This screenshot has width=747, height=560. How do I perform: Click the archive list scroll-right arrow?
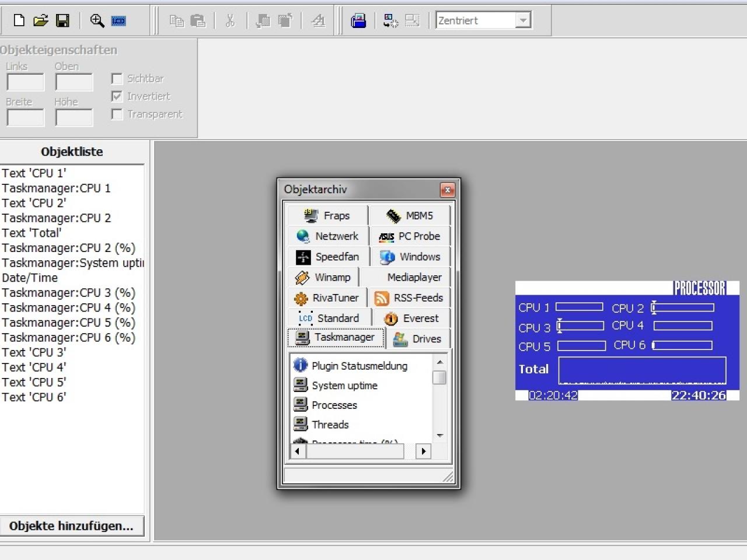pyautogui.click(x=424, y=451)
